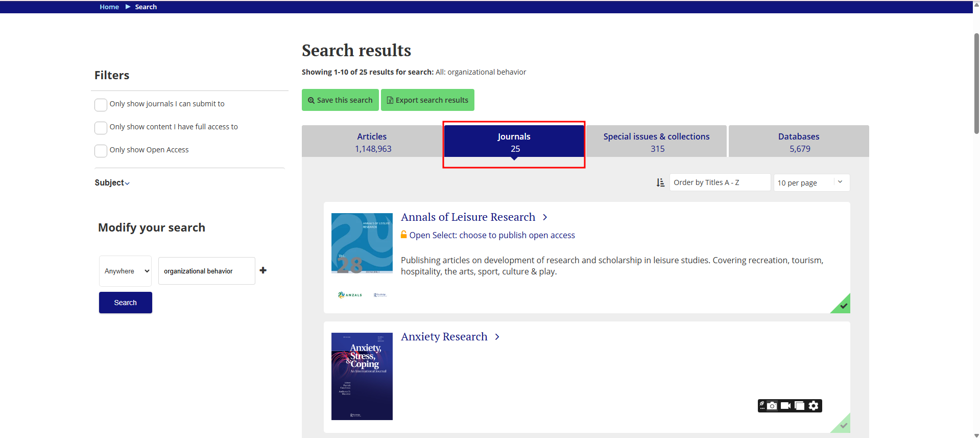This screenshot has height=438, width=980.
Task: Click Export search results button
Action: pos(427,100)
